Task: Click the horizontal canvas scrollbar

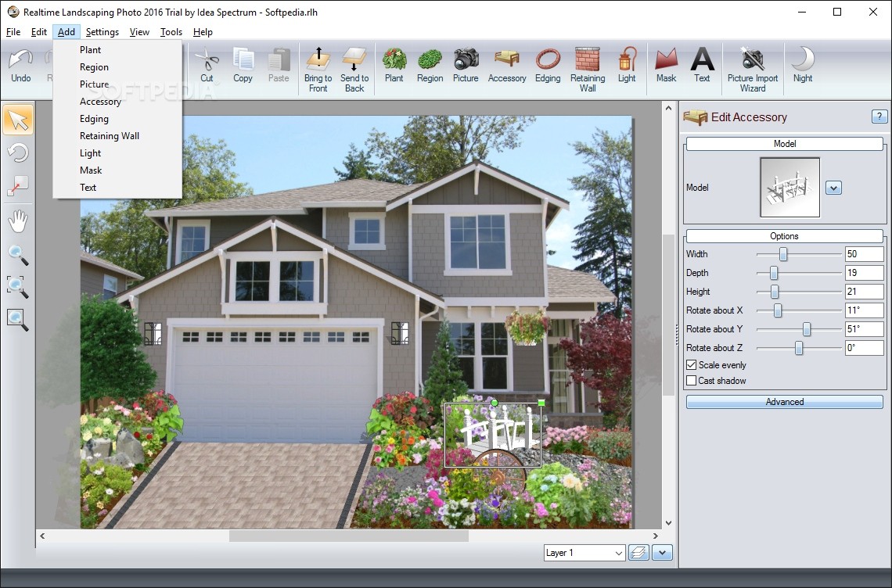Action: (349, 536)
